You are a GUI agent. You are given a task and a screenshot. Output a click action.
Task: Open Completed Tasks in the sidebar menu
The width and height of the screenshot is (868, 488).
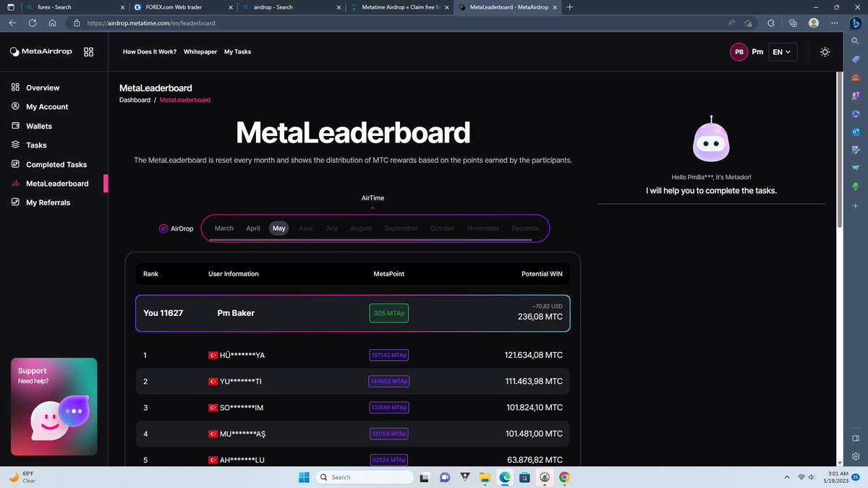pyautogui.click(x=49, y=164)
